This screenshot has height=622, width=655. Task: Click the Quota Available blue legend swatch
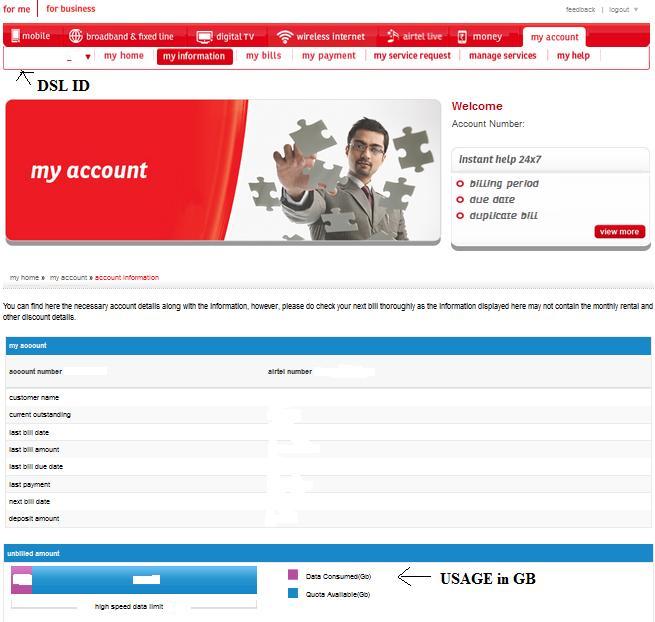(x=293, y=593)
